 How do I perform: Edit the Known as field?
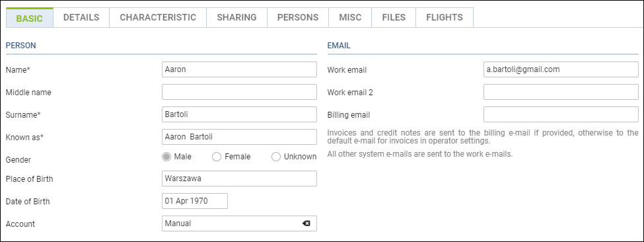pos(240,138)
